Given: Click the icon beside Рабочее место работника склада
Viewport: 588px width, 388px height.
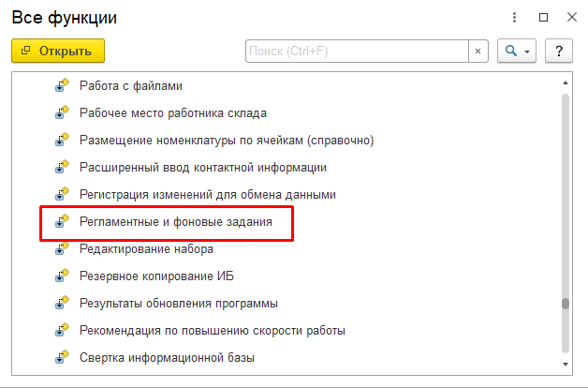Looking at the screenshot, I should (x=62, y=112).
